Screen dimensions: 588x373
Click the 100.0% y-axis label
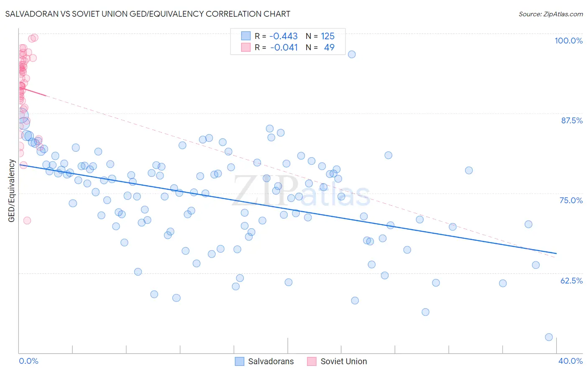(x=569, y=41)
